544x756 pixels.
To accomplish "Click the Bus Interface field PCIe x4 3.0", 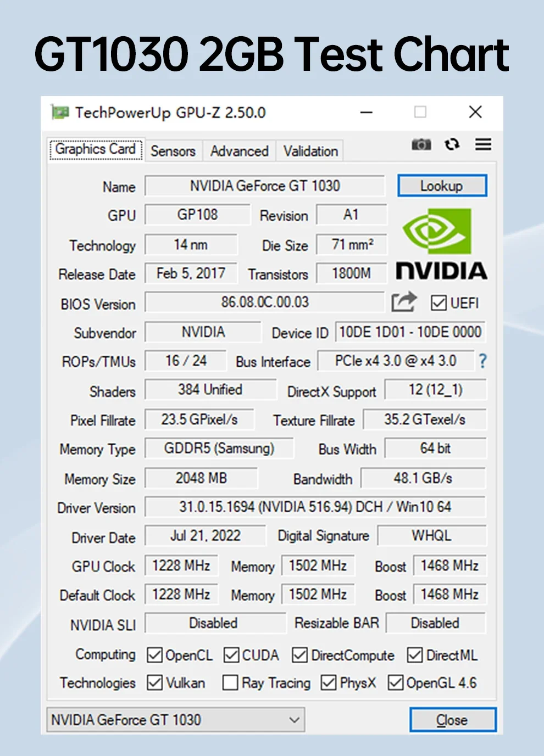I will click(x=396, y=361).
